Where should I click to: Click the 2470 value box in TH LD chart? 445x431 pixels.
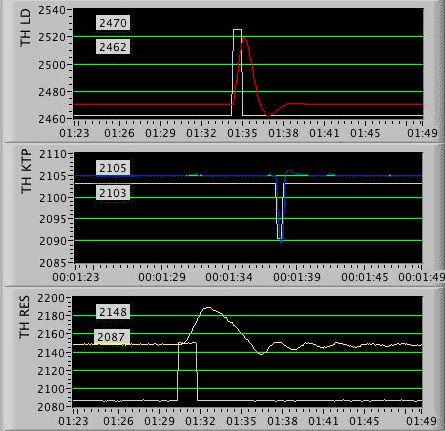coord(113,23)
